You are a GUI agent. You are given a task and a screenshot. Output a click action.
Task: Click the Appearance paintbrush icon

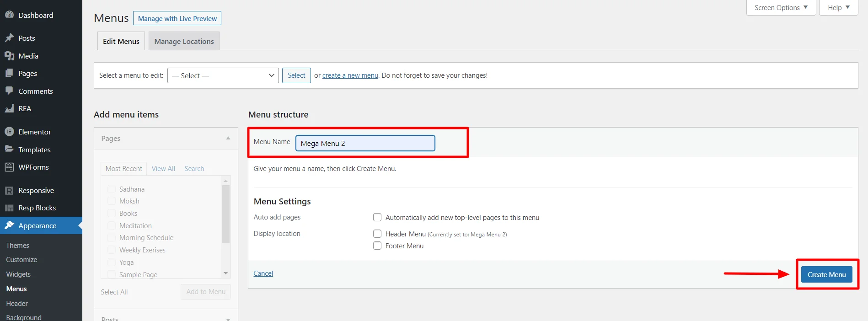click(x=9, y=225)
